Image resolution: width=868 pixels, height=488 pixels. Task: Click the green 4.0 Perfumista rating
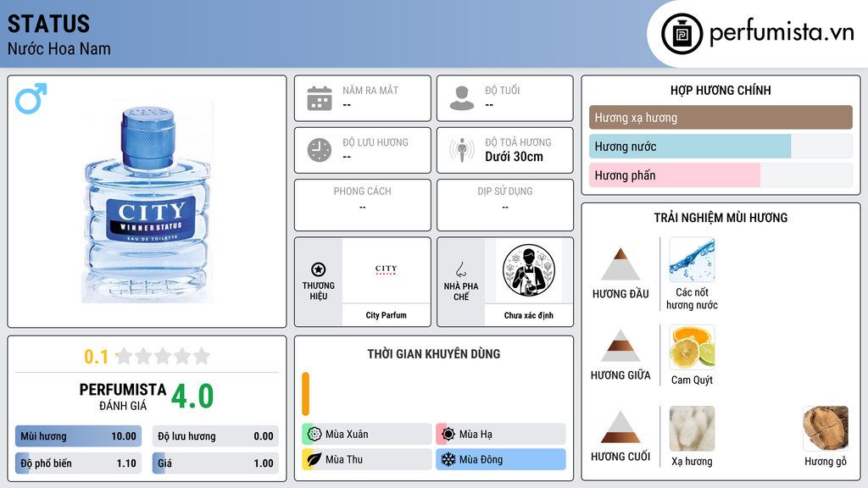192,396
